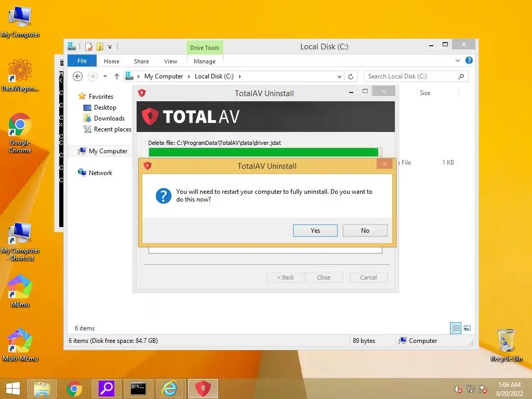Expand the arrow after Local Disk (C:) breadcrumb
The image size is (532, 399).
[x=240, y=76]
